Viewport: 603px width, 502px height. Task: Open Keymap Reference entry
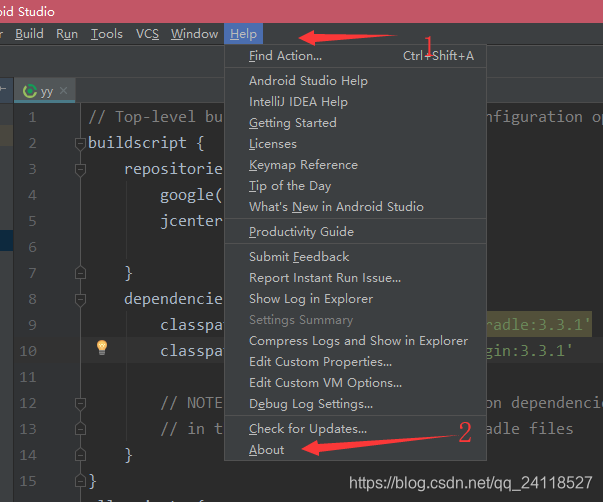pos(355,165)
